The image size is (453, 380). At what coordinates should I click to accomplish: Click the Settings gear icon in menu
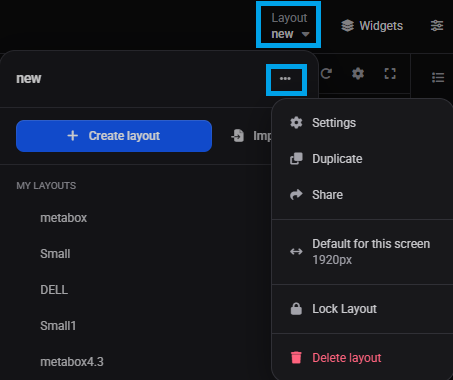click(296, 123)
